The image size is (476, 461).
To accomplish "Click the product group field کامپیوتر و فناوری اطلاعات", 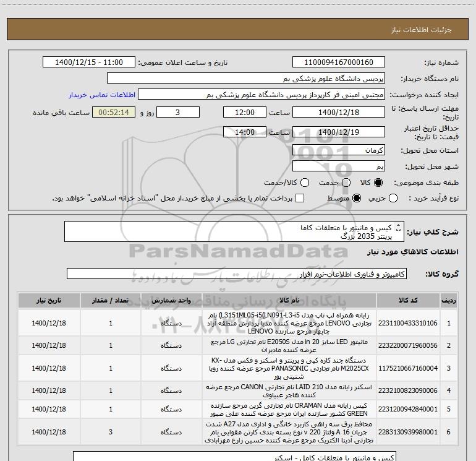I will [x=237, y=274].
